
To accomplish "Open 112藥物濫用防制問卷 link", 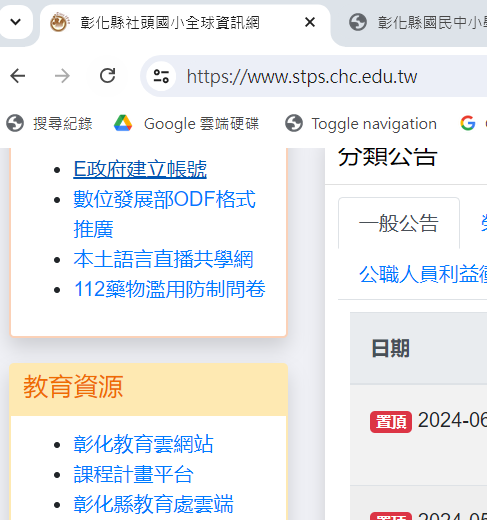I will tap(170, 289).
